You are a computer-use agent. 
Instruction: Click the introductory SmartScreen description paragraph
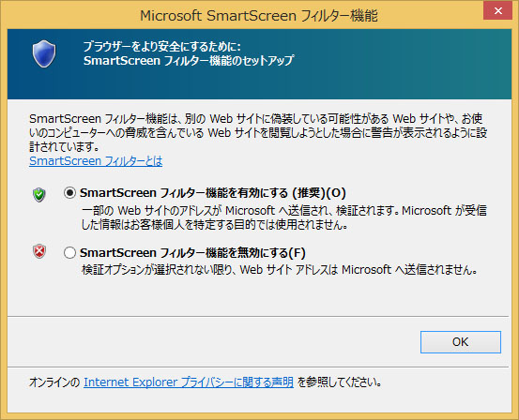click(x=258, y=132)
